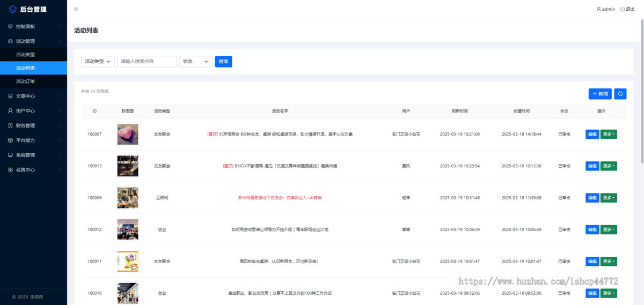Click cover thumbnail of activity 100007
644x305 pixels.
click(128, 134)
